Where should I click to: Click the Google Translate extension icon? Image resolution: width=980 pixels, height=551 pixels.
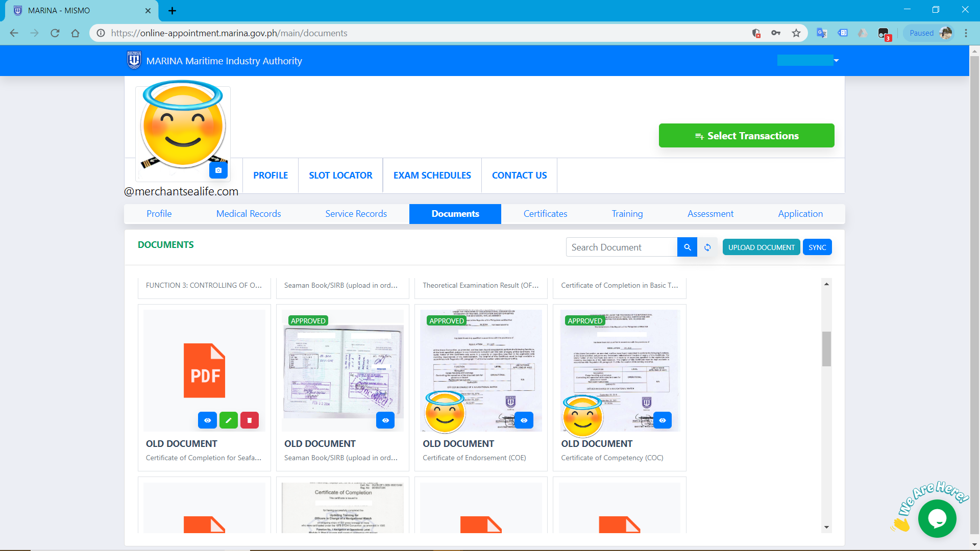pyautogui.click(x=822, y=33)
